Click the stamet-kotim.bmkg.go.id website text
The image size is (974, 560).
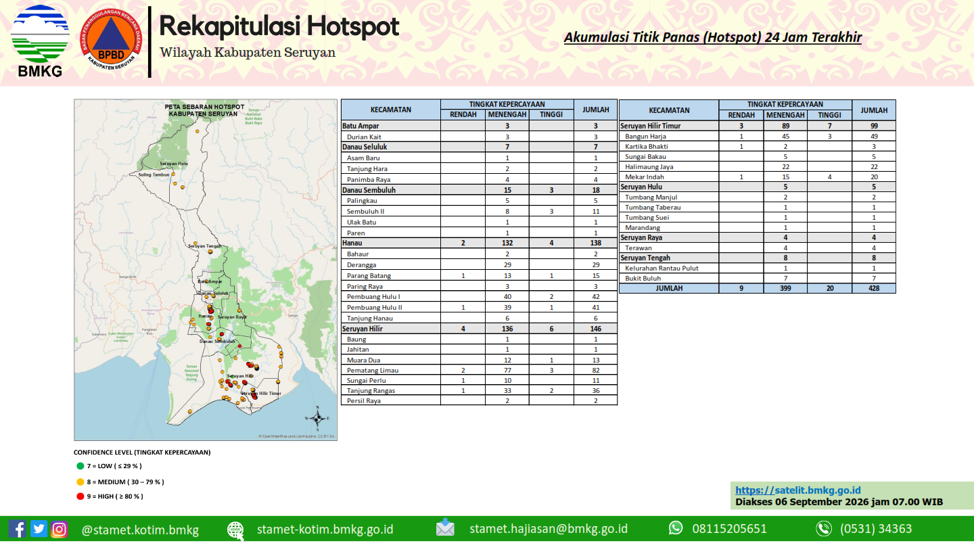click(325, 530)
